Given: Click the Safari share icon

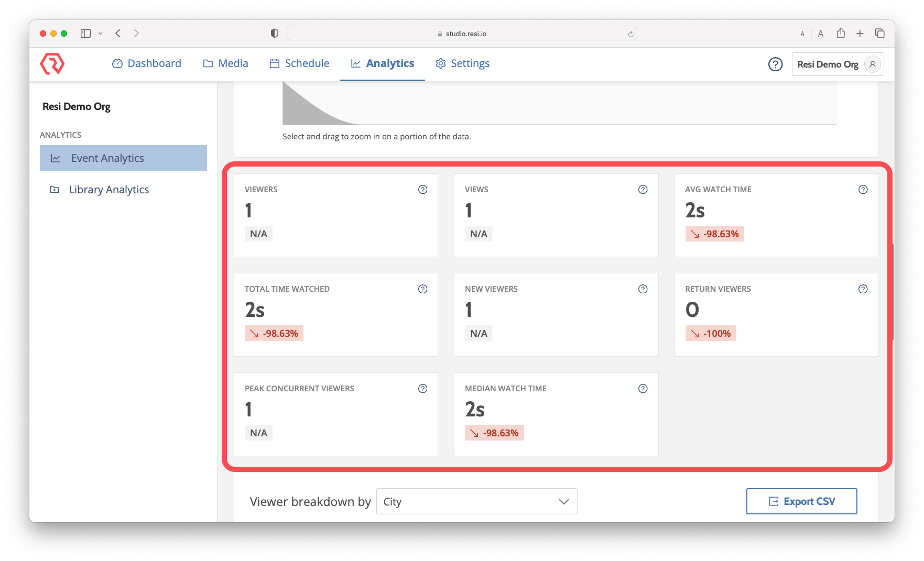Looking at the screenshot, I should coord(841,34).
